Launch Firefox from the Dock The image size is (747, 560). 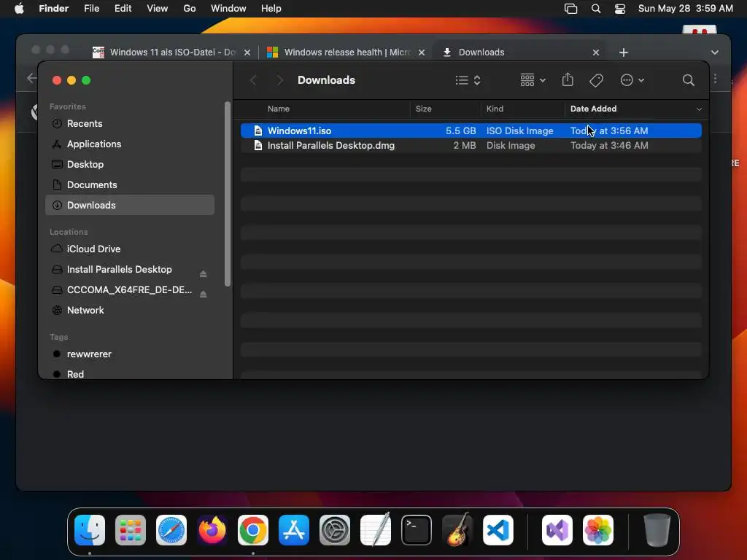(212, 530)
